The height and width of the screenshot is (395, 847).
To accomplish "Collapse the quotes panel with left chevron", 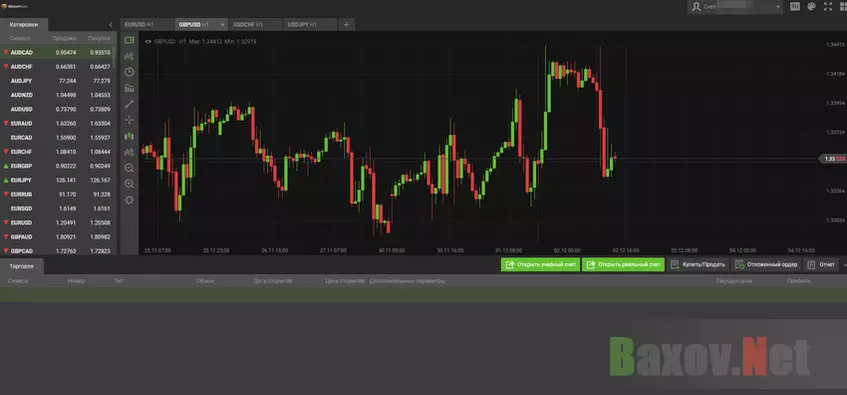I will click(111, 25).
